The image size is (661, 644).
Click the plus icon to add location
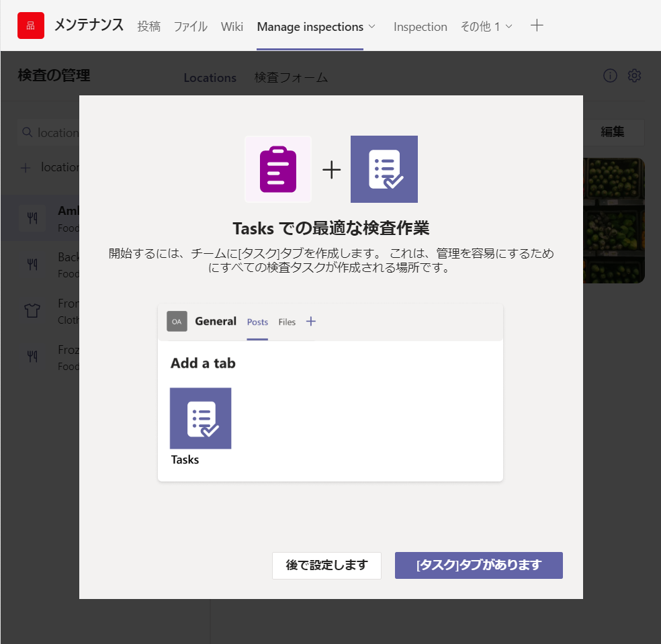(26, 168)
